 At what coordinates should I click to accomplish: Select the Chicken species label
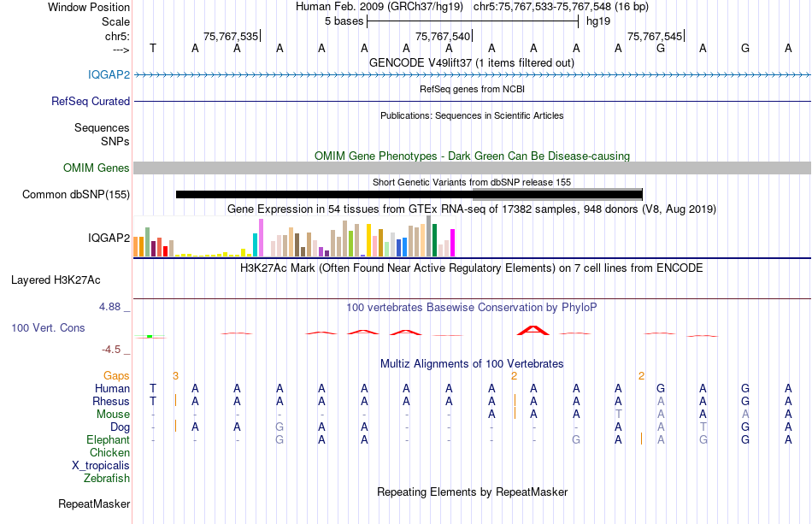point(109,452)
